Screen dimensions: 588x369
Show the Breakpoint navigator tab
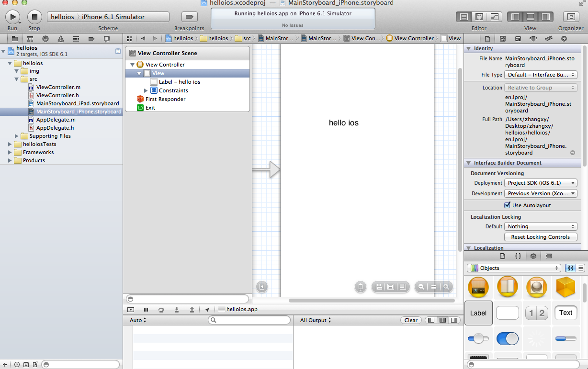click(x=91, y=38)
